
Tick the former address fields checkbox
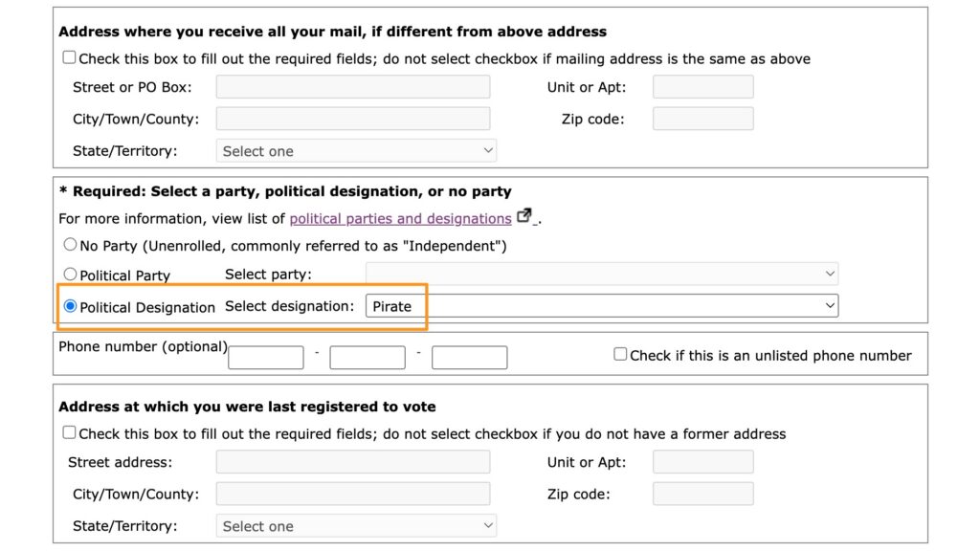pos(69,432)
